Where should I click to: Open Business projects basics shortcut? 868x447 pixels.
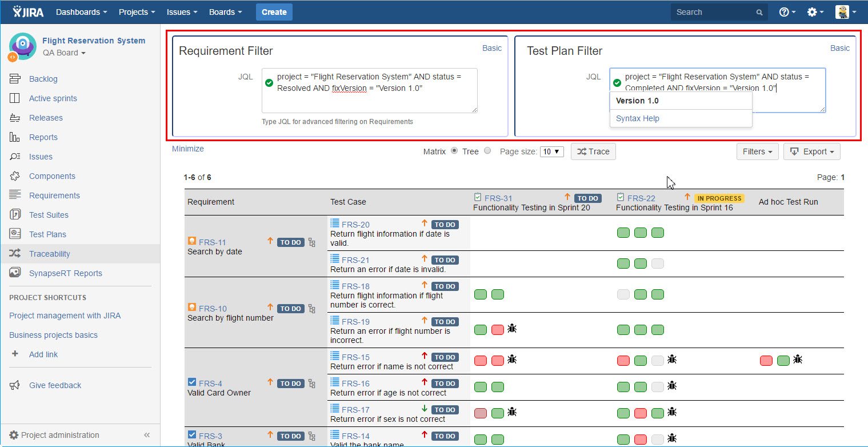tap(53, 335)
